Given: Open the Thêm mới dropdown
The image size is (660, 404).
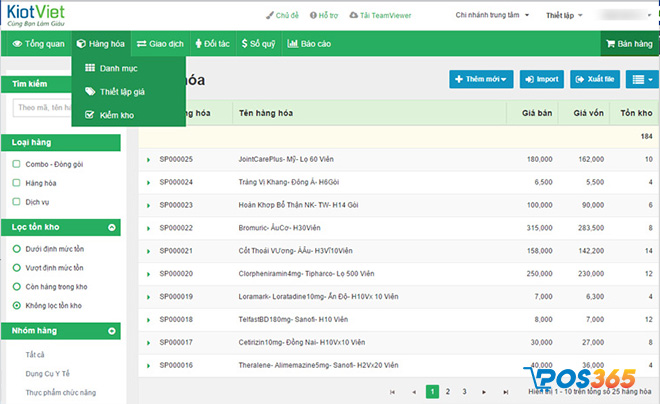Looking at the screenshot, I should tap(480, 78).
